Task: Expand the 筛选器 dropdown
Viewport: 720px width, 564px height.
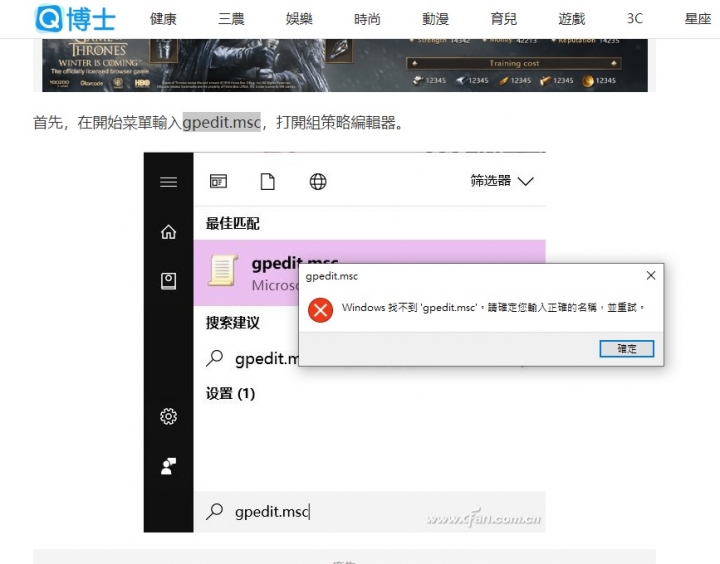Action: [x=502, y=181]
